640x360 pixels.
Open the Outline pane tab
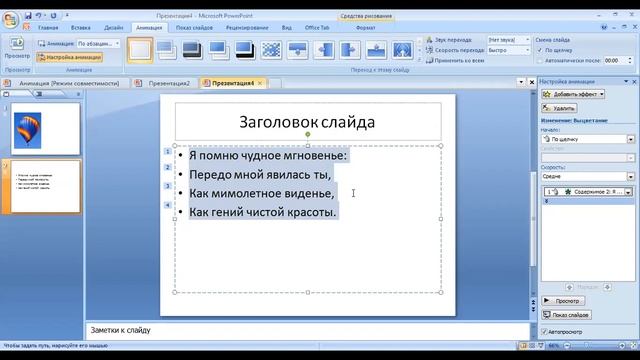[48, 94]
